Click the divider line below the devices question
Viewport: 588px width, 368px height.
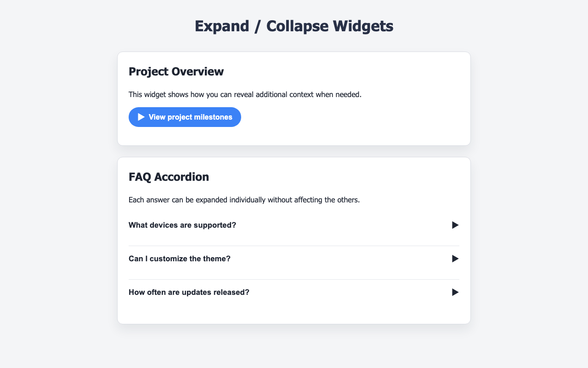click(x=294, y=246)
